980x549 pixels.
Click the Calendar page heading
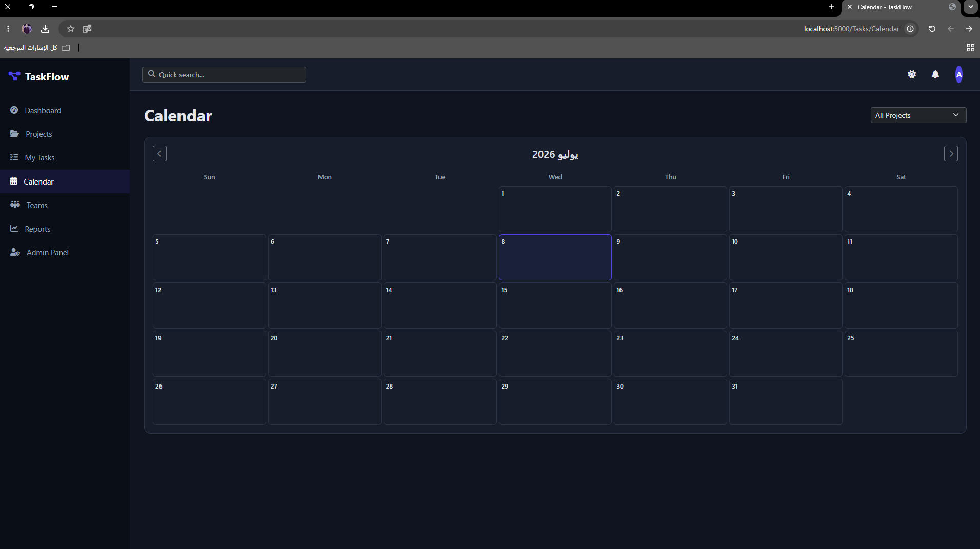click(178, 116)
